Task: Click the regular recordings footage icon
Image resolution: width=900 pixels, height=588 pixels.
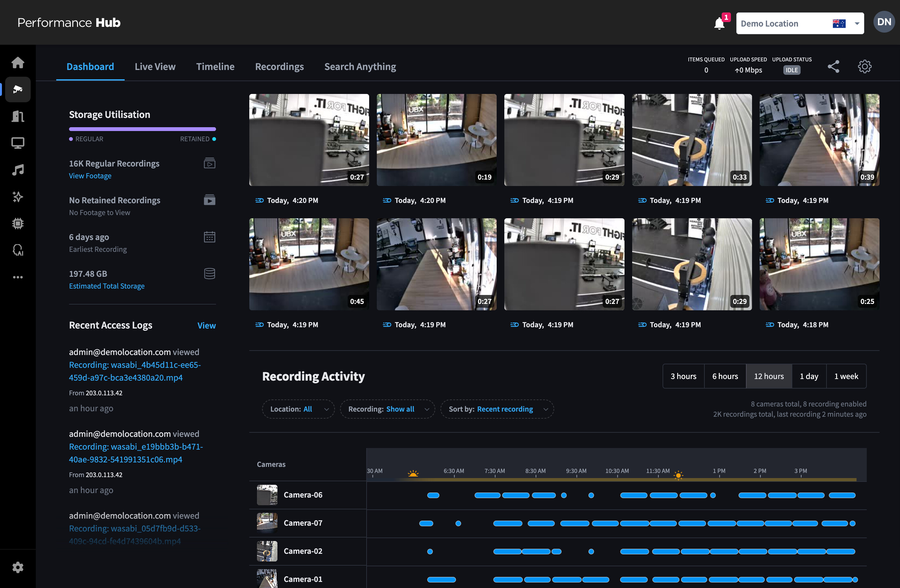Action: click(x=209, y=163)
